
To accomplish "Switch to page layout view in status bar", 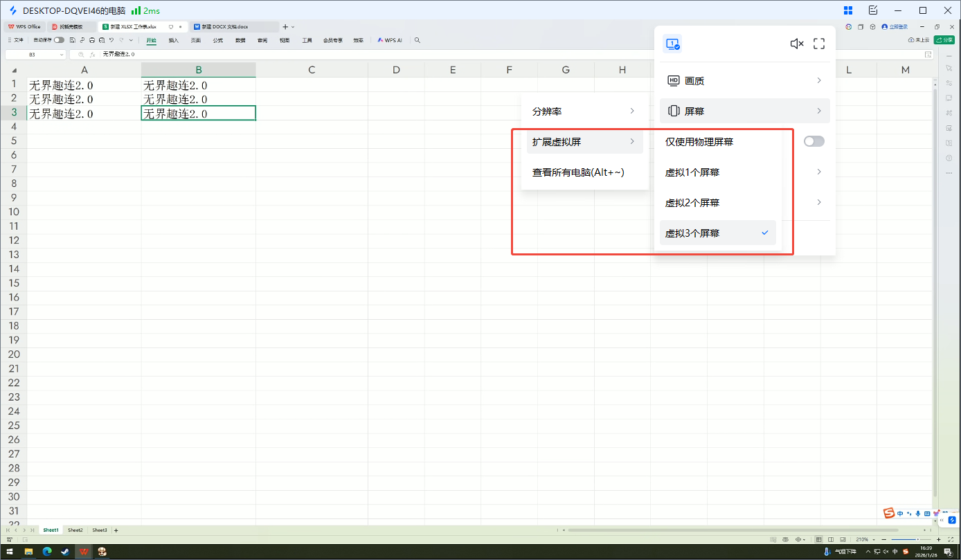I will 831,539.
